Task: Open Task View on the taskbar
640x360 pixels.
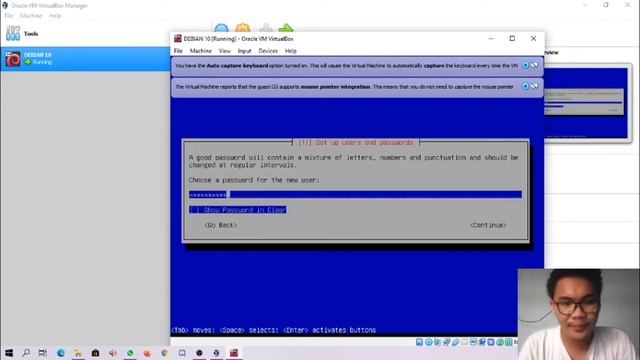Action: point(42,353)
